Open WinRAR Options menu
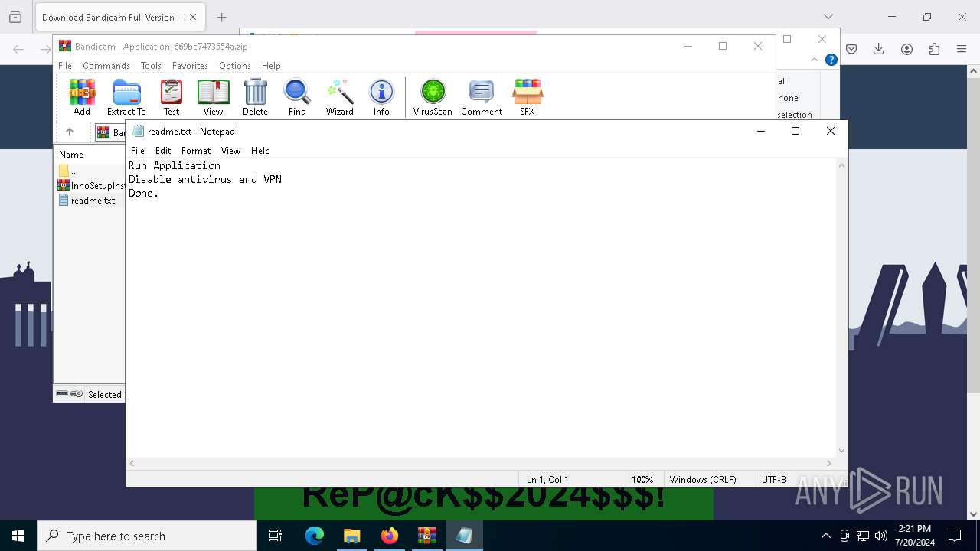980x551 pixels. pyautogui.click(x=235, y=66)
